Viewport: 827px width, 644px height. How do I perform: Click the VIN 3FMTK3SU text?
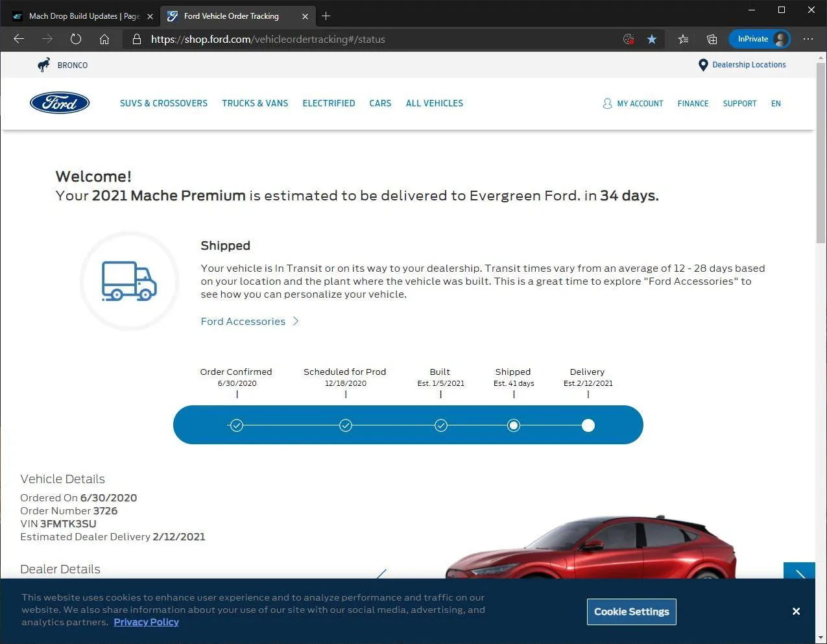point(58,524)
